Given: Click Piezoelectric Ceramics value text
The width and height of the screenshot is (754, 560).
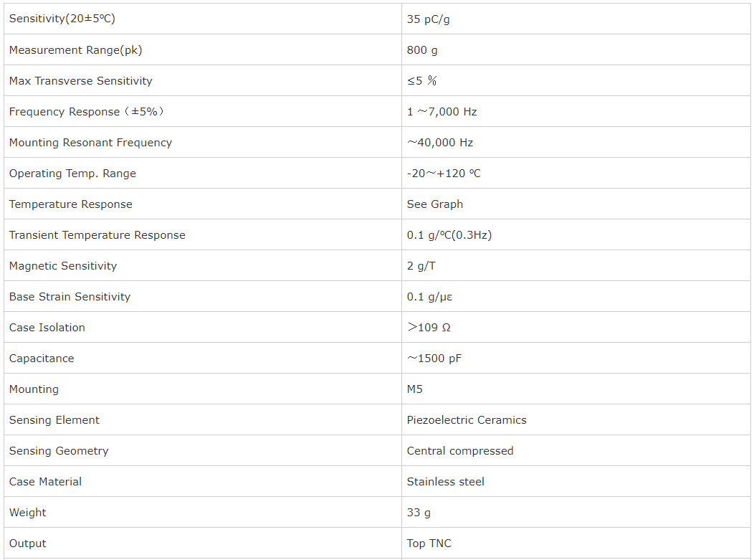Looking at the screenshot, I should coord(467,420).
